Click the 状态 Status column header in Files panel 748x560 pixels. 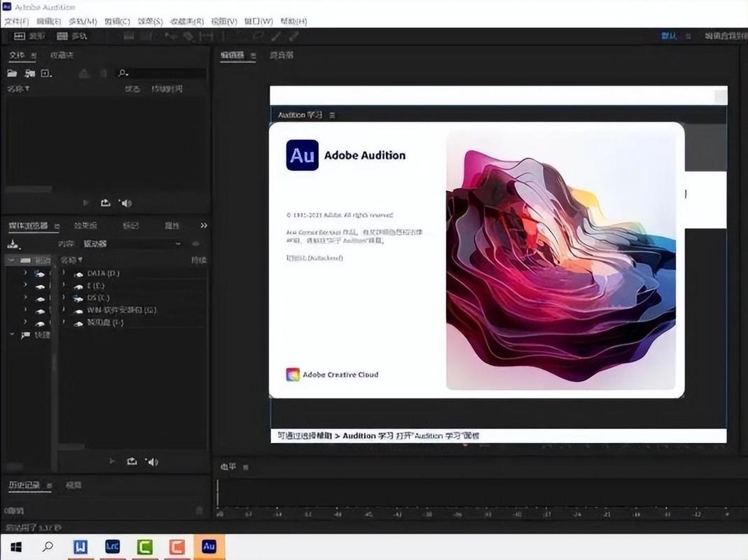pyautogui.click(x=132, y=89)
